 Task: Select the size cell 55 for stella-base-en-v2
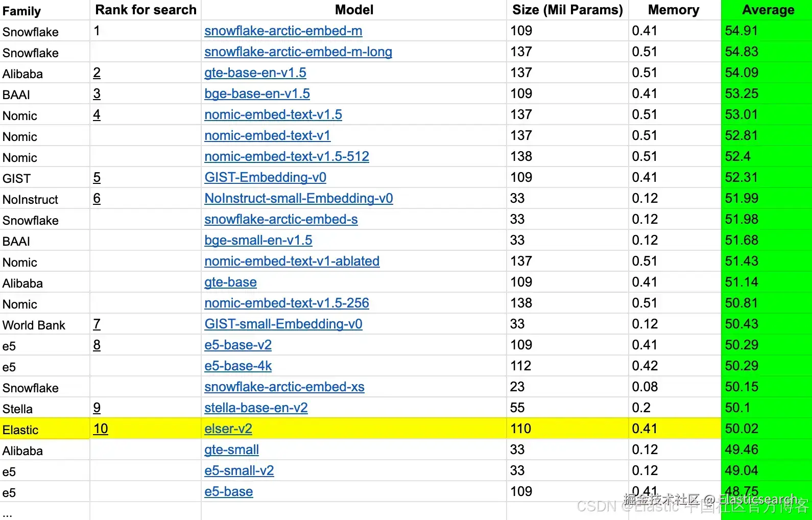567,408
